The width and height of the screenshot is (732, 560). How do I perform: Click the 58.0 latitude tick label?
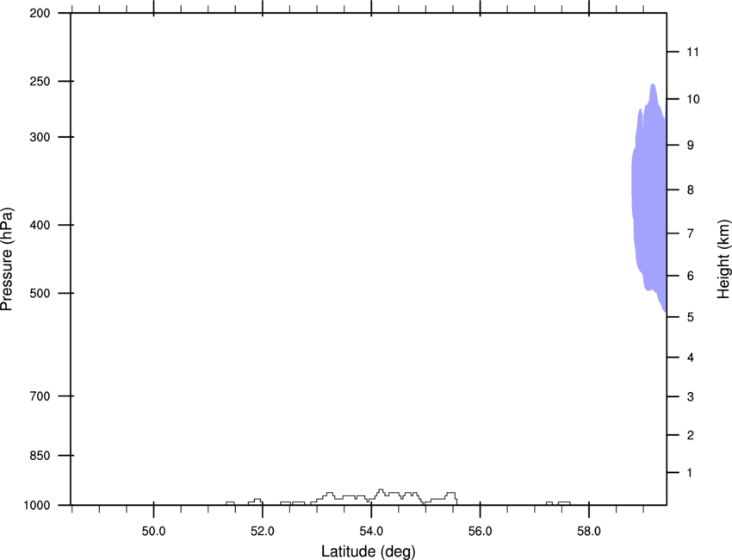tap(589, 532)
